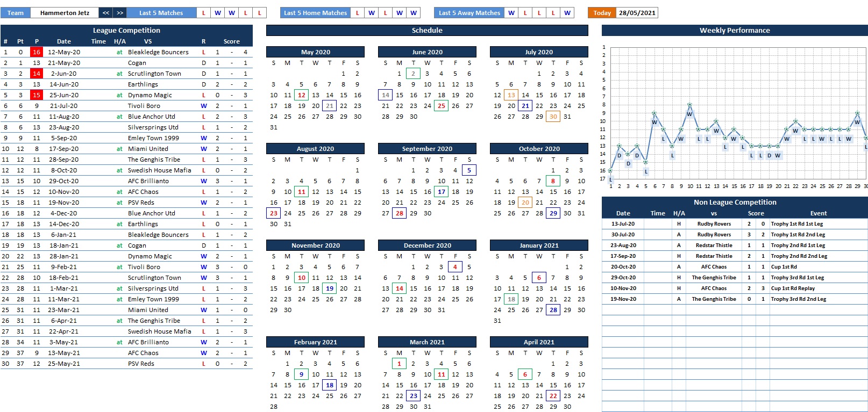Click the Last 5 Away Matches label
868x412 pixels.
[x=469, y=13]
